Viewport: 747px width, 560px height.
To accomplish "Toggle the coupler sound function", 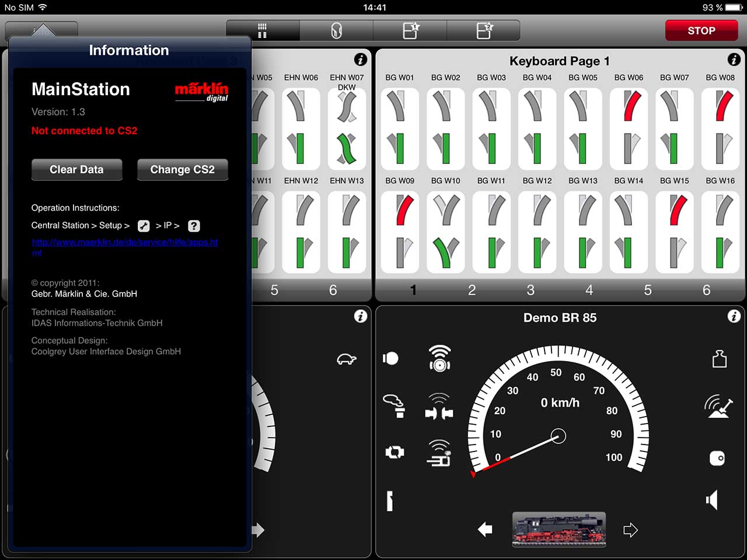I will coord(439,407).
